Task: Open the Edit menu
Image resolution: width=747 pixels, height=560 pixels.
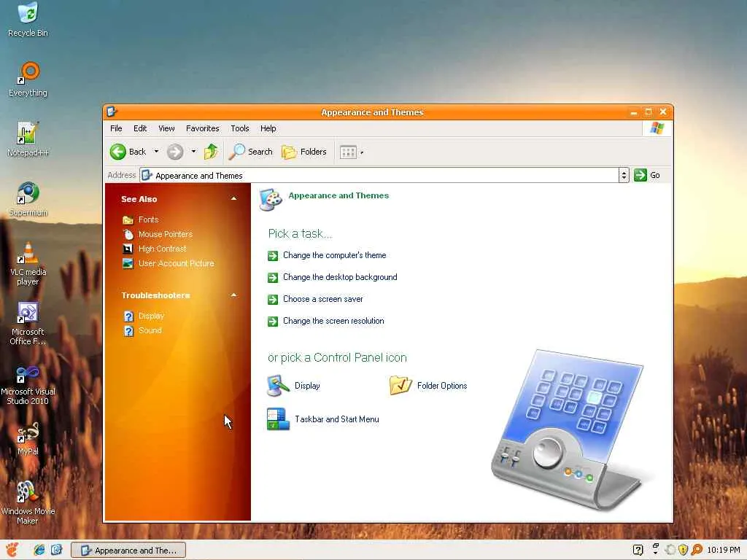Action: pyautogui.click(x=140, y=128)
